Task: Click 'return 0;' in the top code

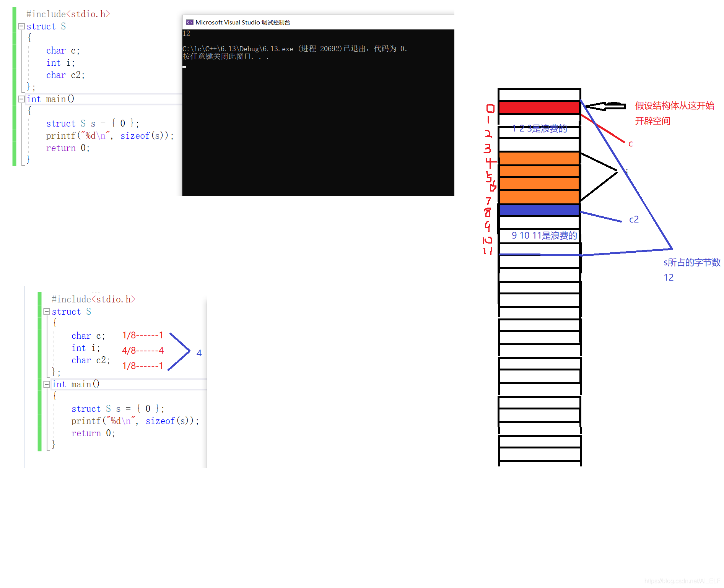Action: pyautogui.click(x=68, y=148)
